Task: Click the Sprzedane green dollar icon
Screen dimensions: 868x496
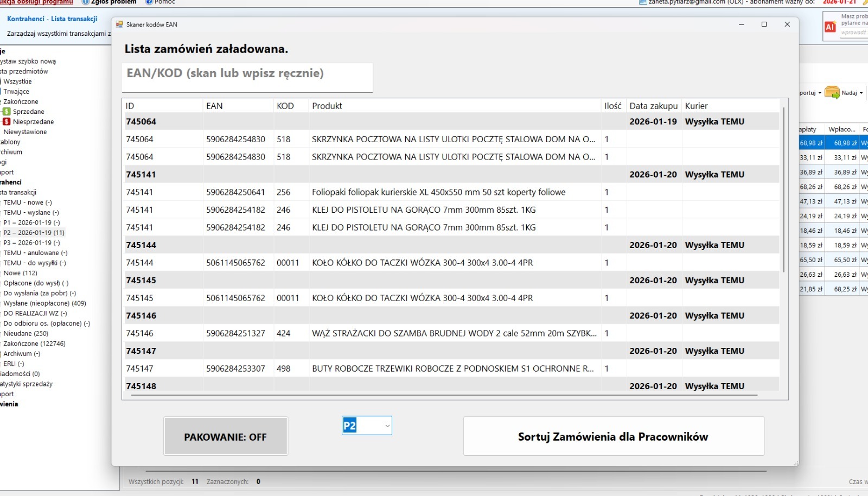Action: click(7, 112)
